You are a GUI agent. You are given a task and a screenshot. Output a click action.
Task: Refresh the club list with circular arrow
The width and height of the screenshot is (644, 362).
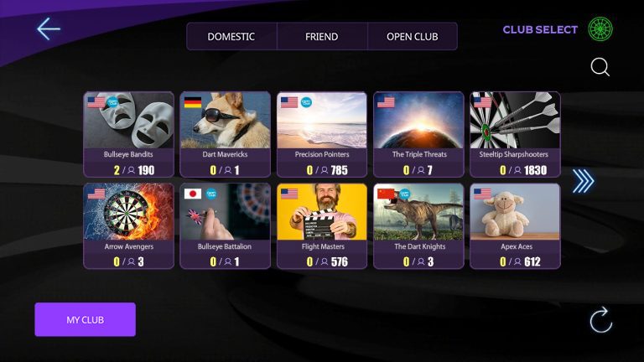601,319
